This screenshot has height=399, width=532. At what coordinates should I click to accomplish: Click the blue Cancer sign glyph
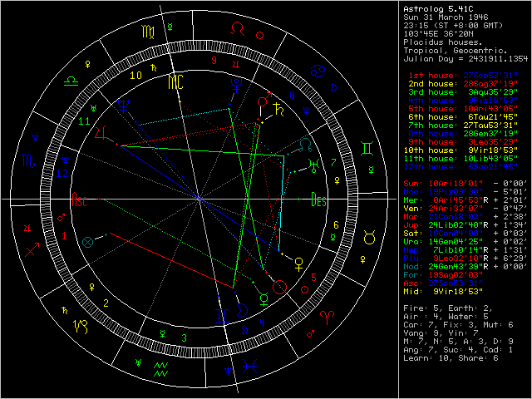318,71
